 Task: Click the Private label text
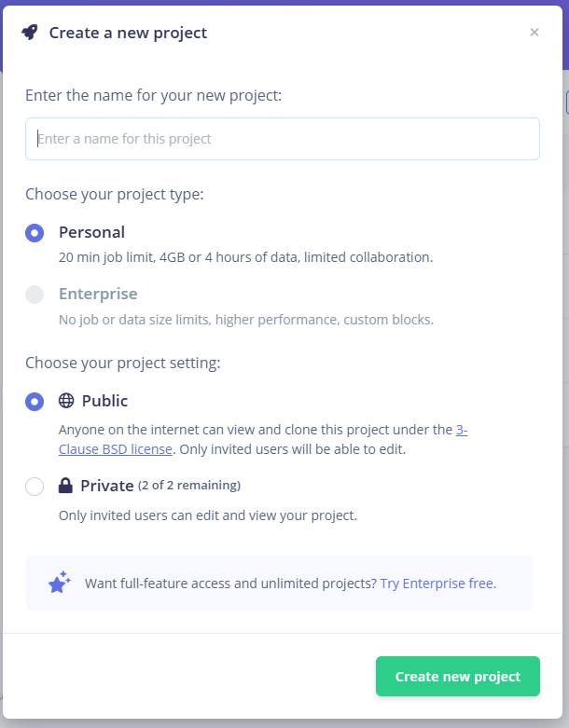[107, 486]
